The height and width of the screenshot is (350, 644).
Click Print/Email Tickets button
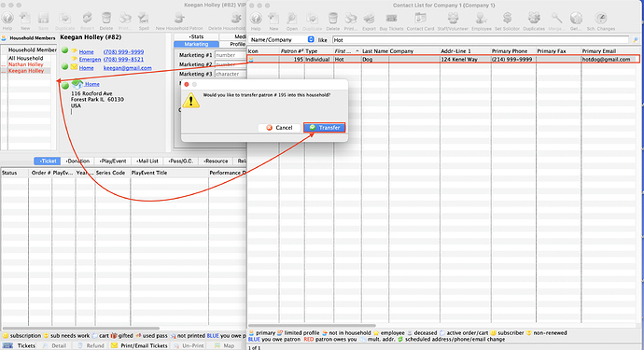pyautogui.click(x=139, y=345)
